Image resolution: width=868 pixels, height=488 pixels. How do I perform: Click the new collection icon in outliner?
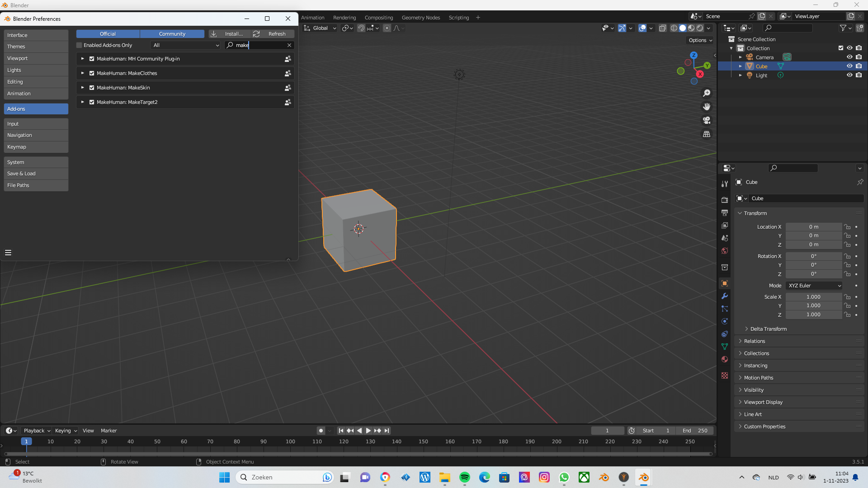coord(860,28)
